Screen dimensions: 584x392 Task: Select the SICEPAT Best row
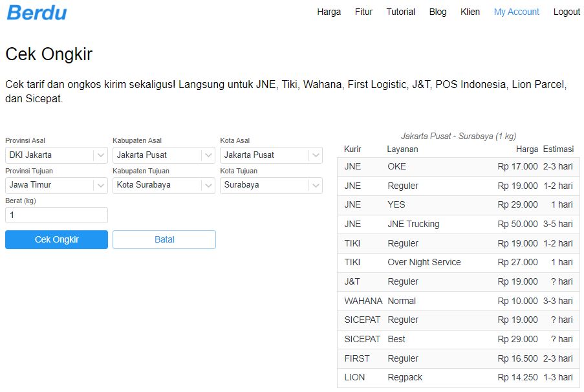click(459, 340)
